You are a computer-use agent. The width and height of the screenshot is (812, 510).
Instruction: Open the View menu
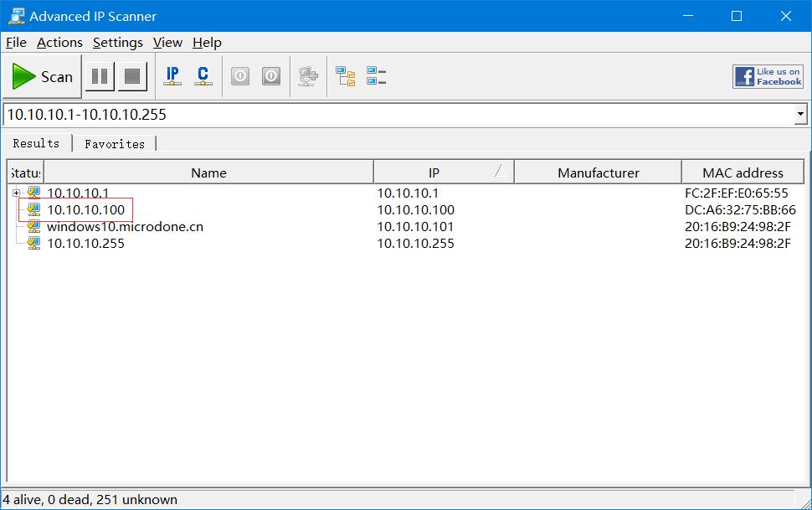pos(167,43)
